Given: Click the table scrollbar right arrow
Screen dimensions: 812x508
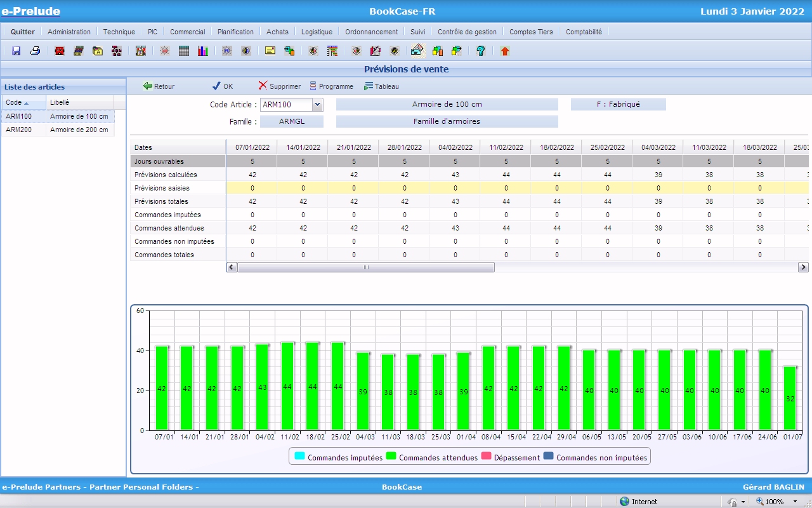Looking at the screenshot, I should pyautogui.click(x=804, y=267).
